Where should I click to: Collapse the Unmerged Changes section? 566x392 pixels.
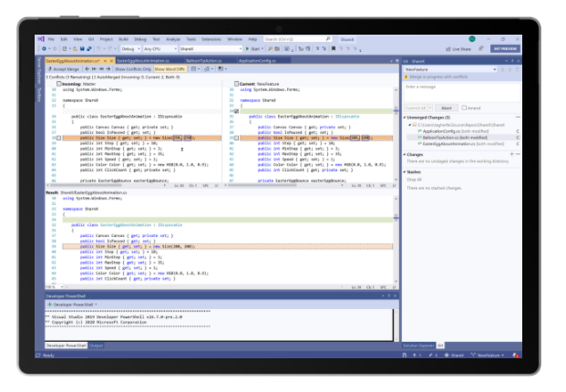405,118
